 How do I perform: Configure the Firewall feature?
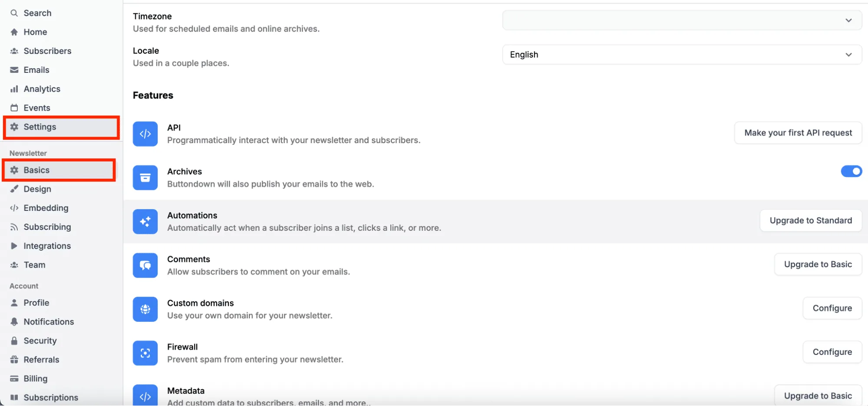point(832,352)
